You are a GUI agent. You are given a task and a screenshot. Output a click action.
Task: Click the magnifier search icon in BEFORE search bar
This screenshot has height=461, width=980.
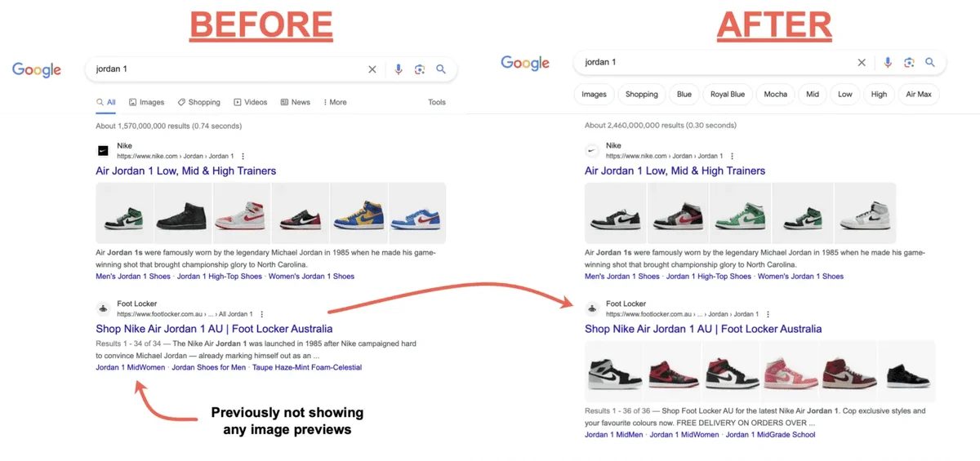441,69
